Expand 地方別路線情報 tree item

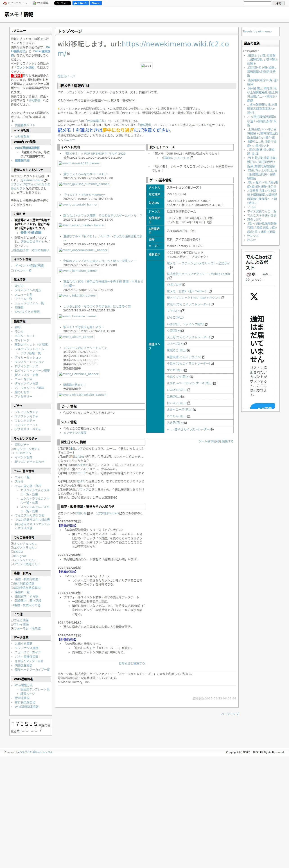tap(12, 584)
